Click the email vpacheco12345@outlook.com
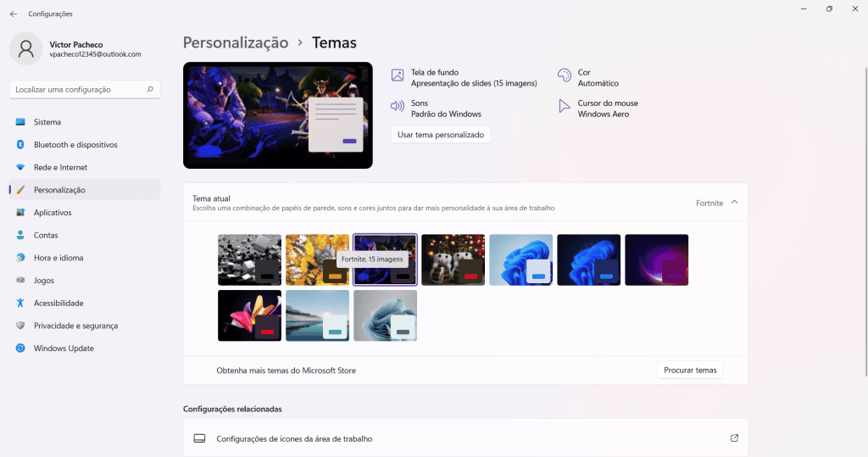Screen dimensions: 868x457 pos(95,54)
